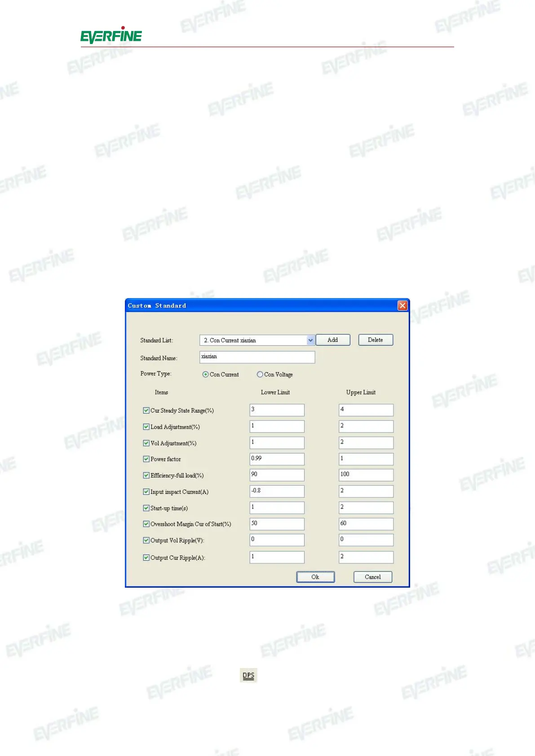Click the Standard Name field containing xiaxian
This screenshot has height=756, width=535.
click(257, 357)
